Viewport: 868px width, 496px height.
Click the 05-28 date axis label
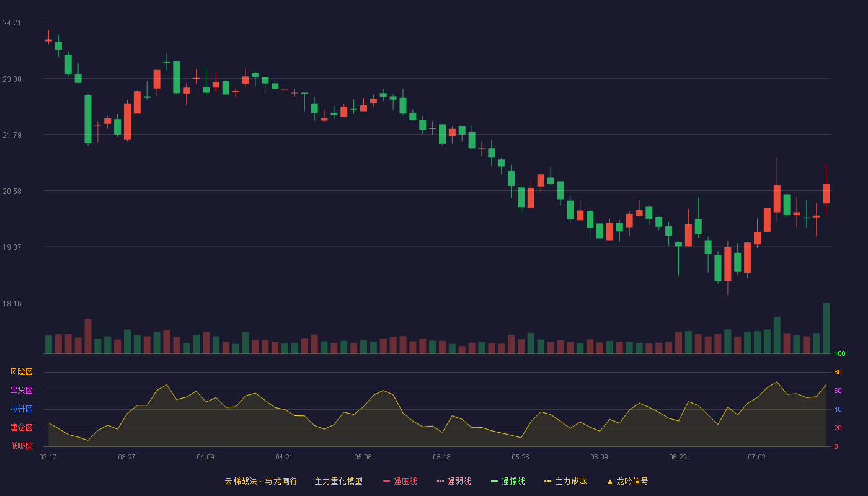click(520, 457)
